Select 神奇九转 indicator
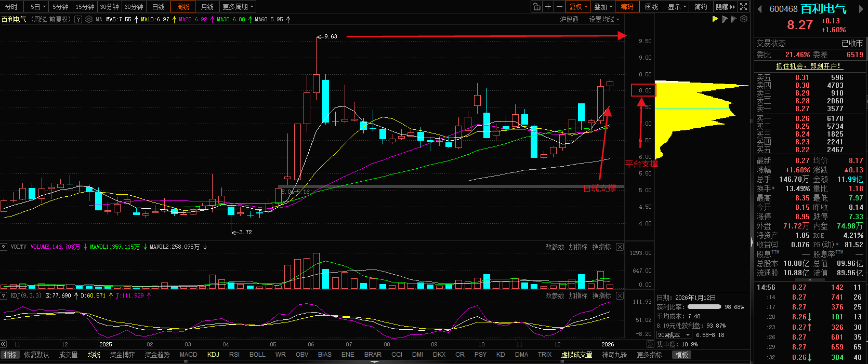The image size is (868, 364). tap(615, 355)
